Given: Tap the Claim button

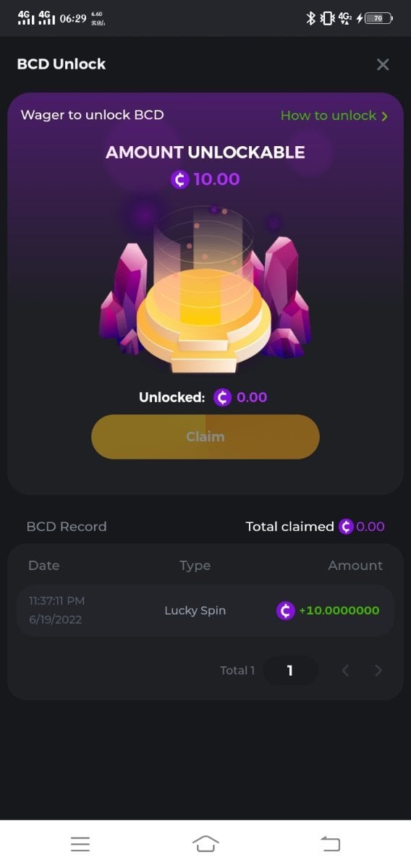Looking at the screenshot, I should 205,437.
